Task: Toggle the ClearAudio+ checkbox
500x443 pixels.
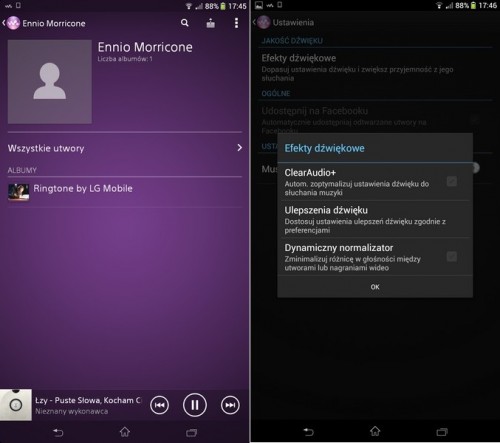Action: click(452, 181)
